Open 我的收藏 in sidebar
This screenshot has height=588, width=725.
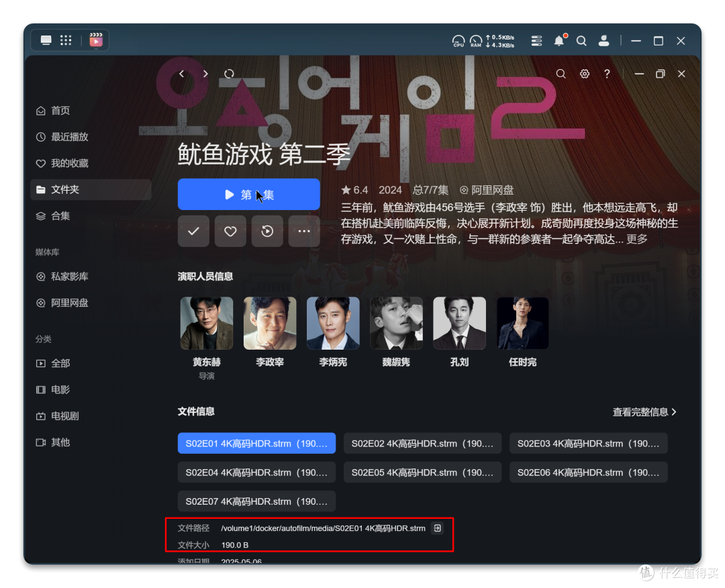point(91,163)
